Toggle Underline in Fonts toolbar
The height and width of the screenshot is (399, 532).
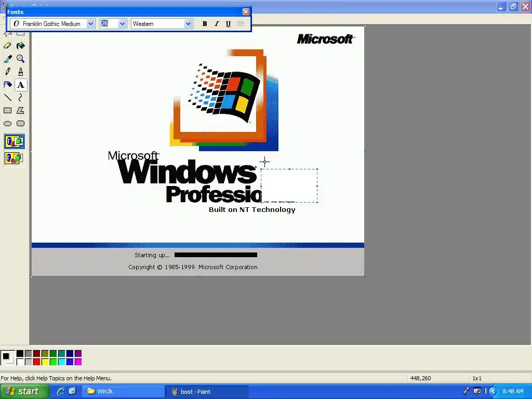point(229,24)
